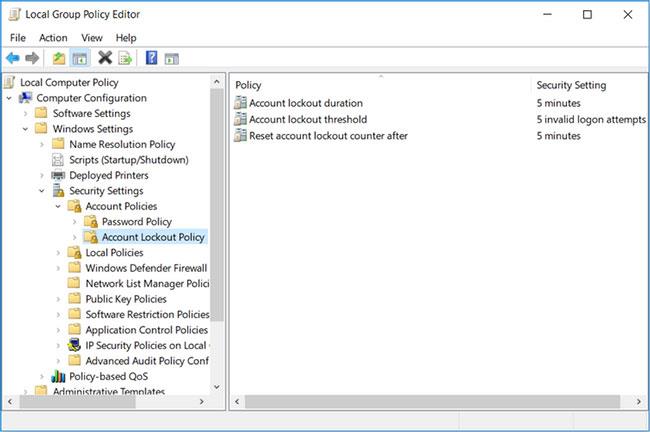This screenshot has width=650, height=432.
Task: Select Network List Manager Policies tree item
Action: click(x=147, y=284)
